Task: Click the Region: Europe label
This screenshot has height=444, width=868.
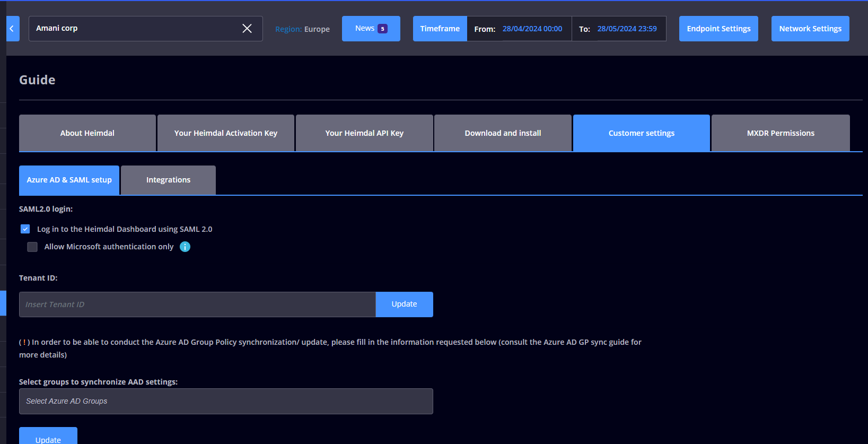Action: click(x=302, y=29)
